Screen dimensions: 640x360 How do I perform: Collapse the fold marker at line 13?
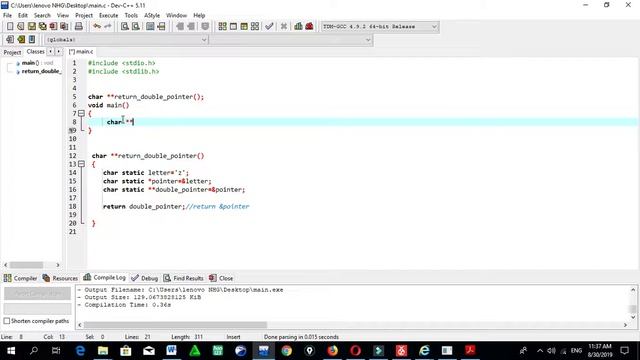point(81,164)
